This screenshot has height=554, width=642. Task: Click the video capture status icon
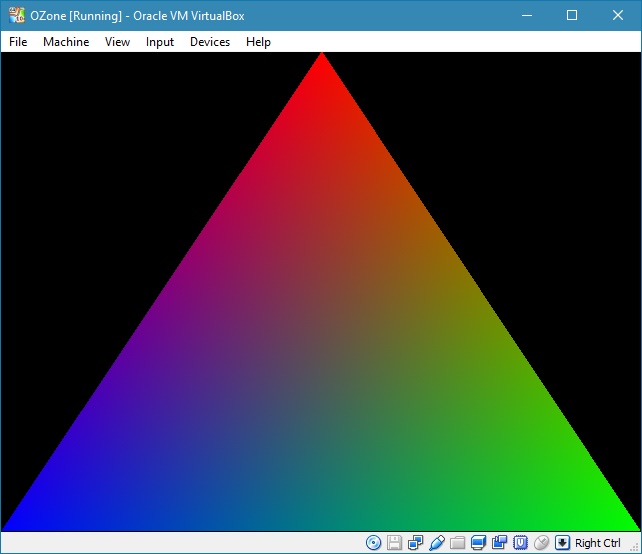tap(500, 543)
